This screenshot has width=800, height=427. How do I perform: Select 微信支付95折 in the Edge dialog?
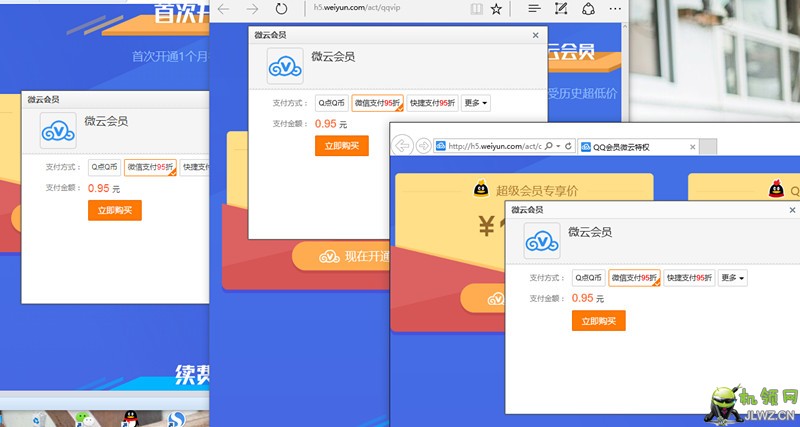coord(378,103)
